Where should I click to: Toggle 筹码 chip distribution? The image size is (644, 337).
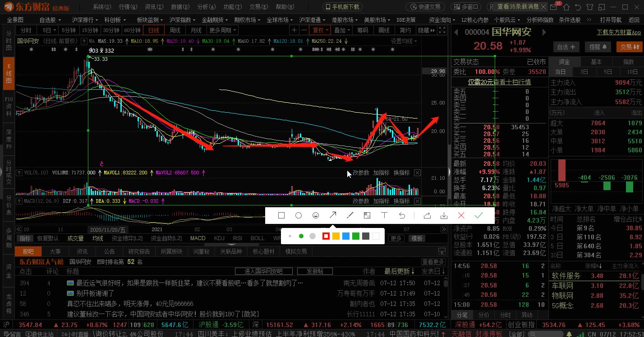click(362, 30)
